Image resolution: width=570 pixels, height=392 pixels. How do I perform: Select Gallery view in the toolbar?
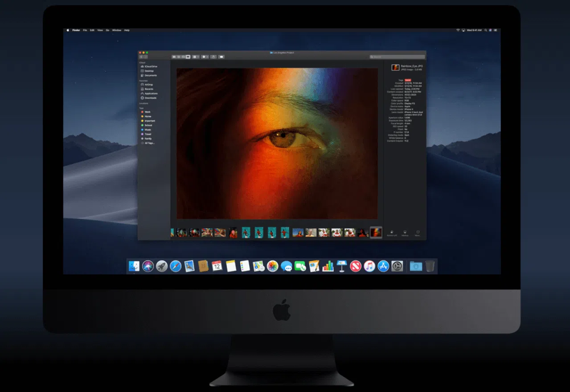coord(187,57)
